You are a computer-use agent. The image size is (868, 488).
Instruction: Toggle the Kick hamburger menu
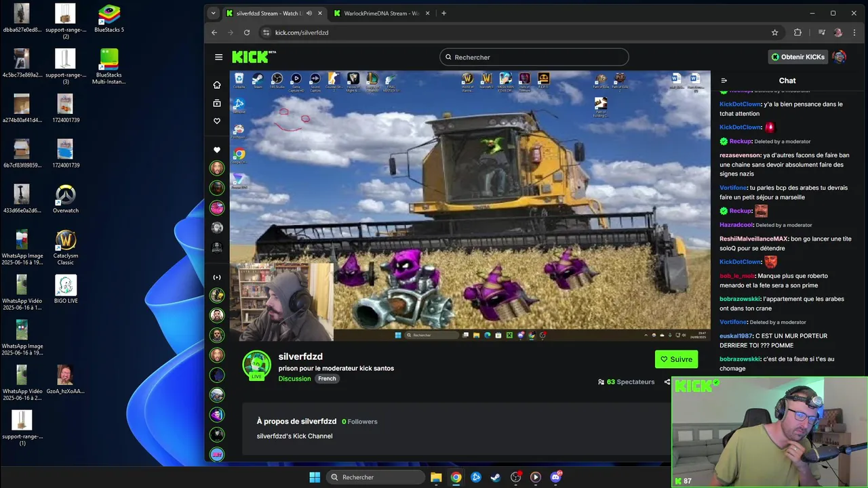click(x=218, y=57)
